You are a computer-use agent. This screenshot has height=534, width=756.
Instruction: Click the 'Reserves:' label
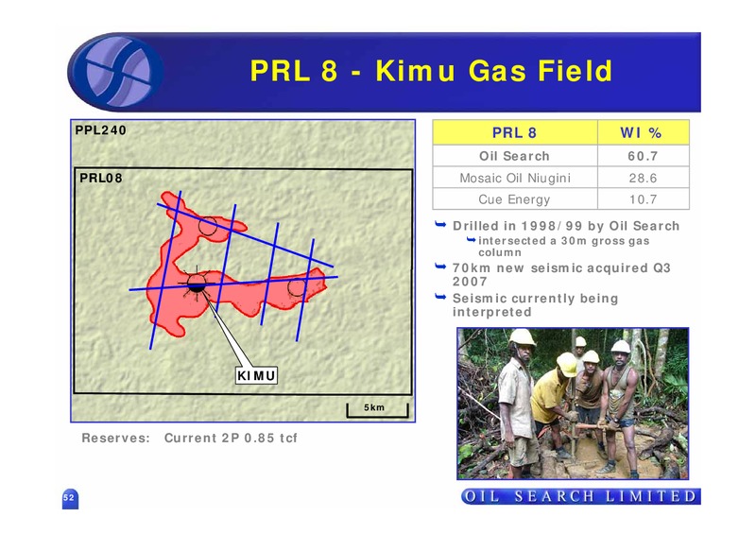[115, 438]
